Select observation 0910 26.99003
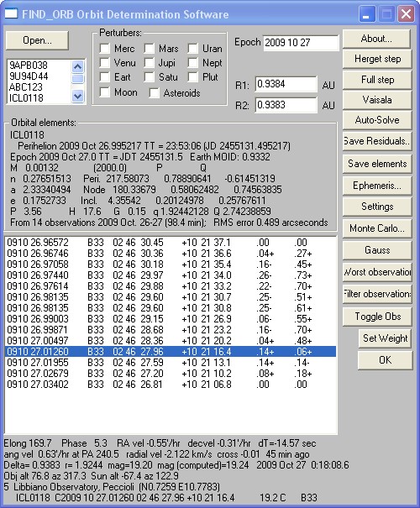This screenshot has height=508, width=420. (x=171, y=319)
